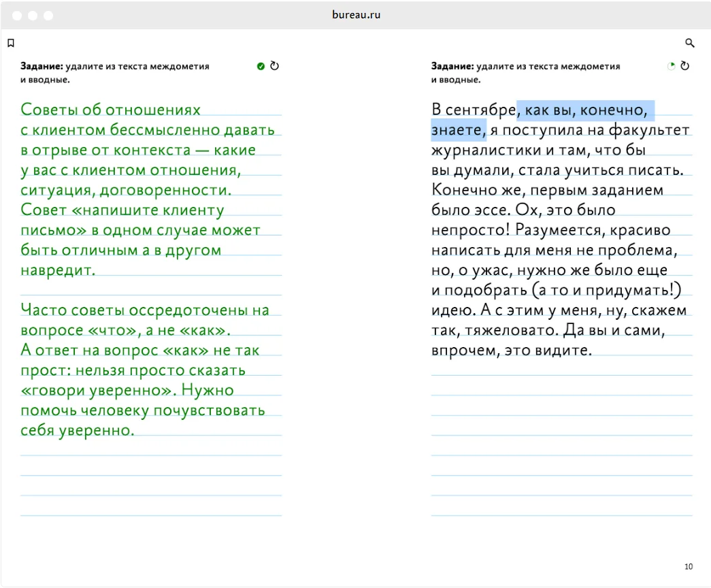711x588 pixels.
Task: Click the page number 10
Action: (x=689, y=567)
